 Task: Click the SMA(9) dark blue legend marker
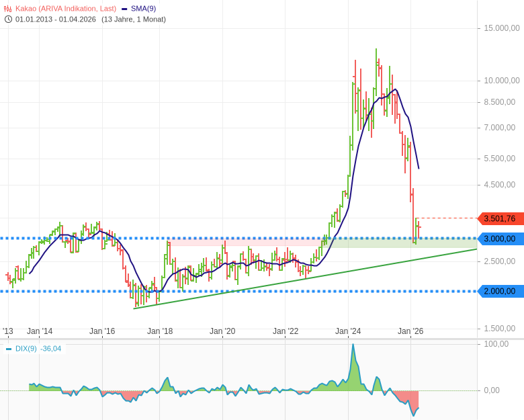pyautogui.click(x=124, y=9)
